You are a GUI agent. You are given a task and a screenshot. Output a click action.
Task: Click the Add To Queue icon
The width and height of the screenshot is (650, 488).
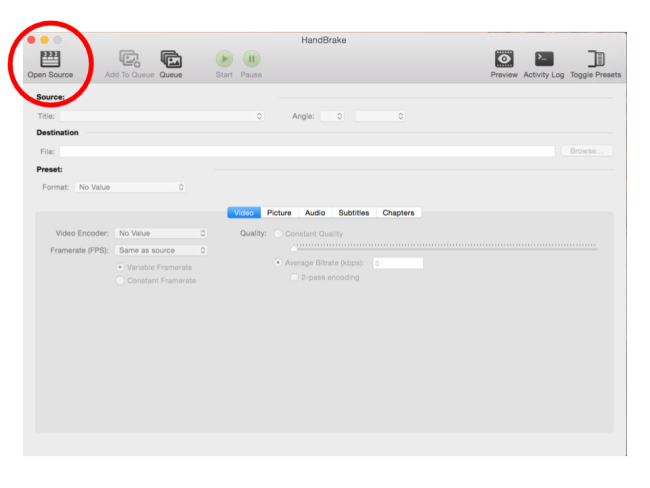[130, 59]
